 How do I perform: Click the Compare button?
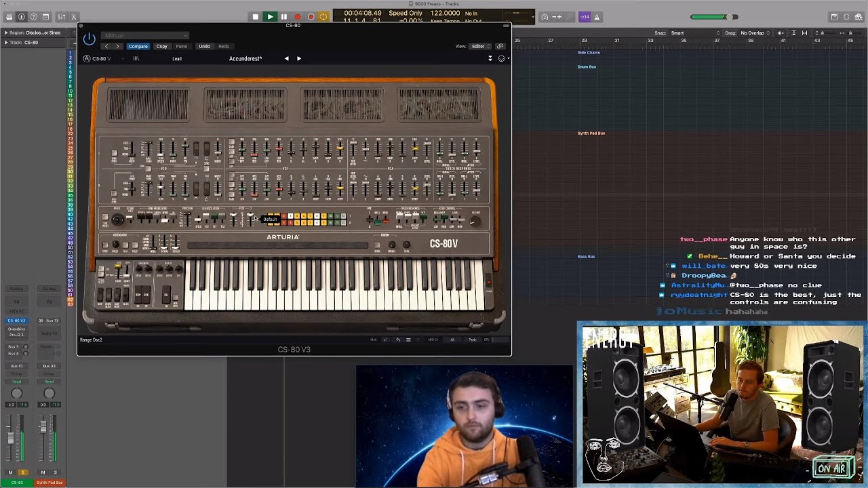138,46
